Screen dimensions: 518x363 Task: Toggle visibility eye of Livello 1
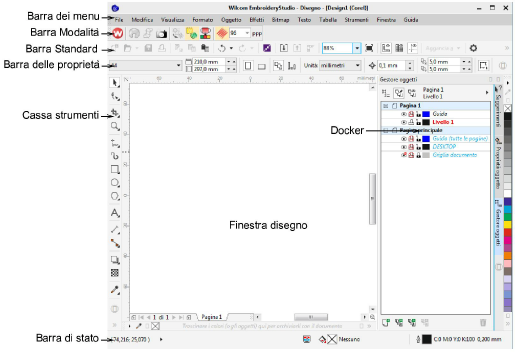[404, 122]
